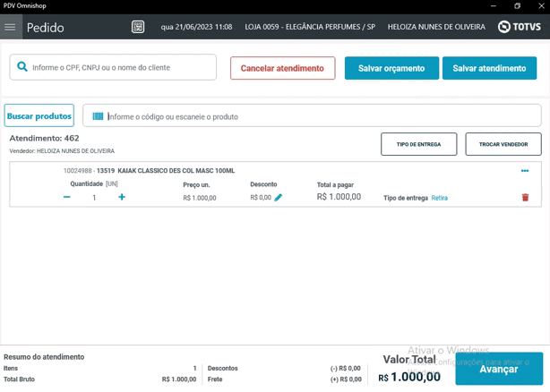
Task: Click the customer search magnifier icon
Action: 22,66
